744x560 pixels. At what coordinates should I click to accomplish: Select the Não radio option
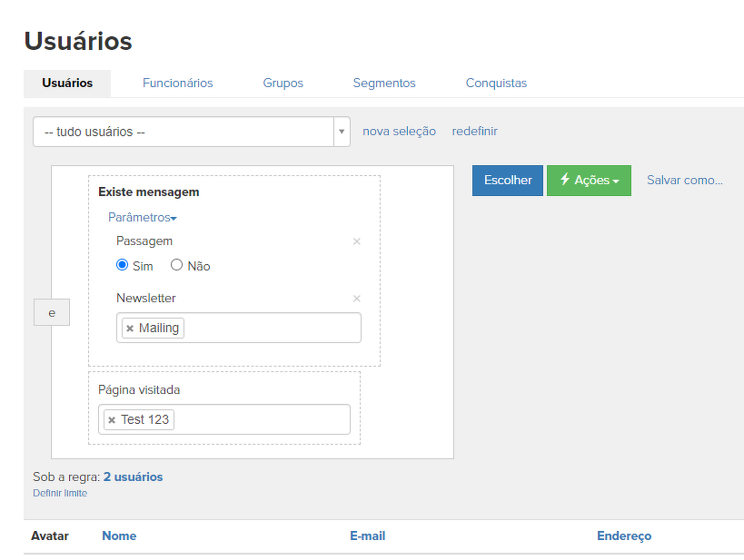click(177, 266)
